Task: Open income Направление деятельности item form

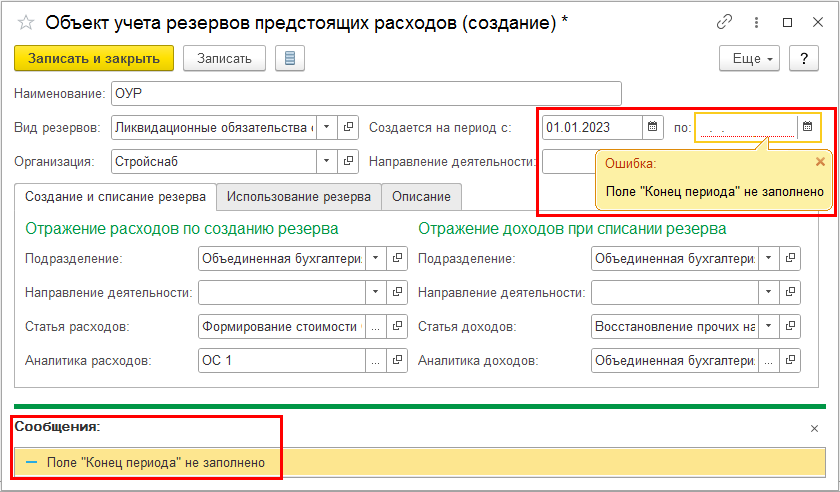Action: click(x=790, y=292)
